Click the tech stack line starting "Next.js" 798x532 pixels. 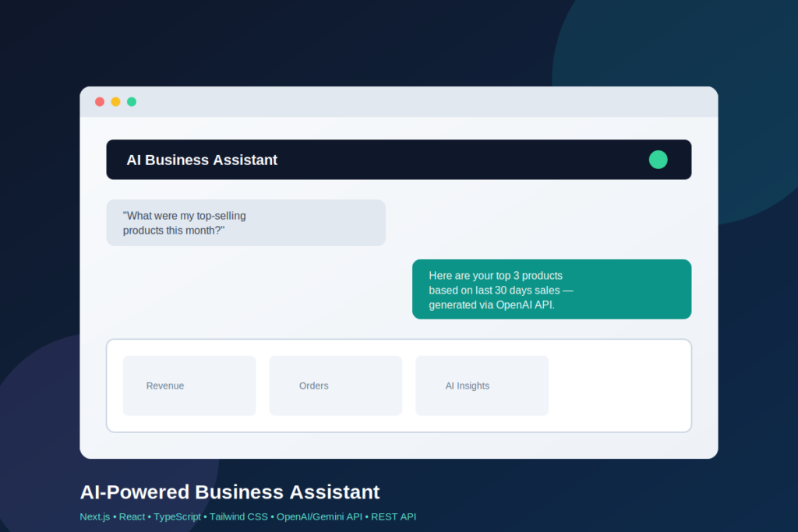click(x=248, y=516)
